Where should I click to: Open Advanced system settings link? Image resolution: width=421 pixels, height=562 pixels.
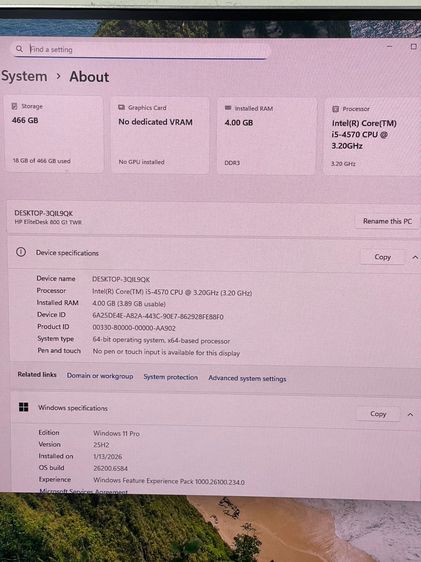247,378
